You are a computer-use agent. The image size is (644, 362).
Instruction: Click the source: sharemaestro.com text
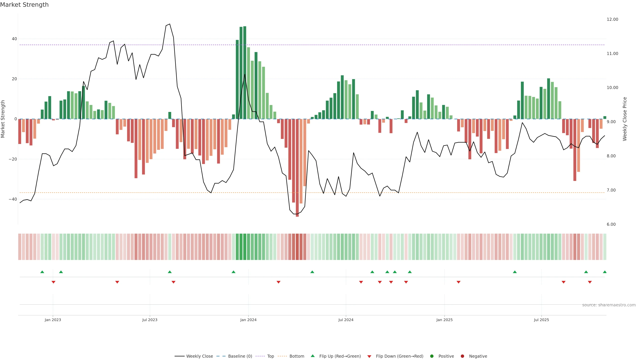point(609,305)
